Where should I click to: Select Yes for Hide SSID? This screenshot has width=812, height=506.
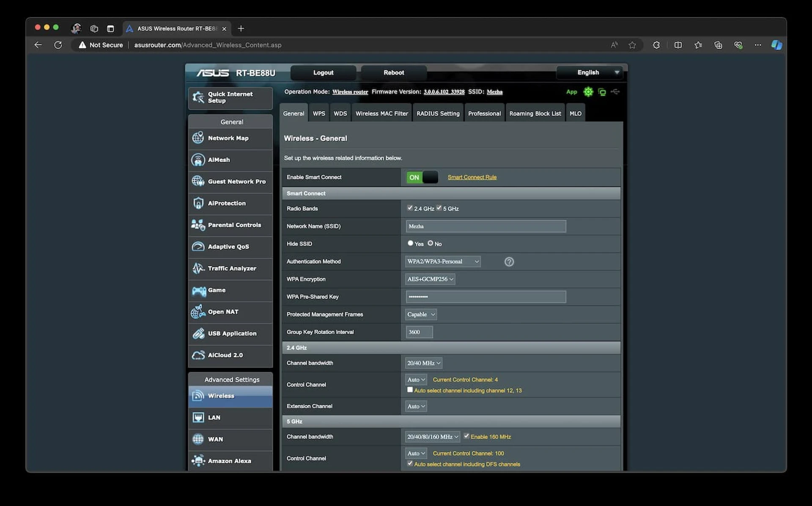click(x=410, y=243)
